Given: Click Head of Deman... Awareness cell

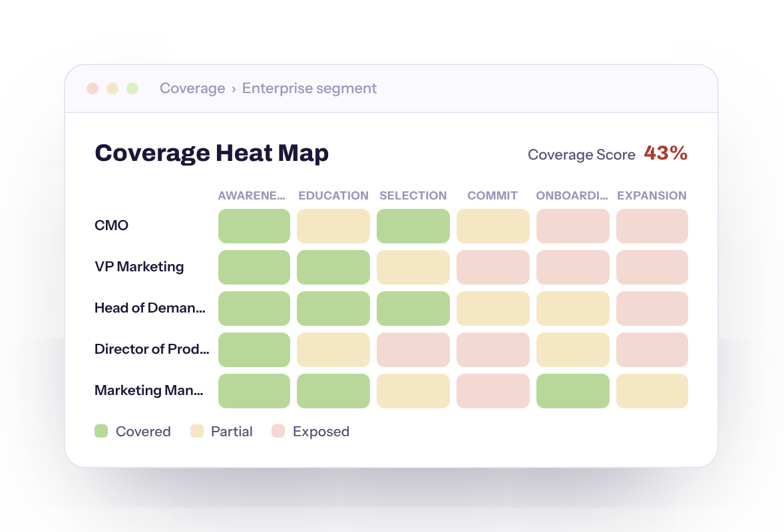Looking at the screenshot, I should (x=254, y=309).
